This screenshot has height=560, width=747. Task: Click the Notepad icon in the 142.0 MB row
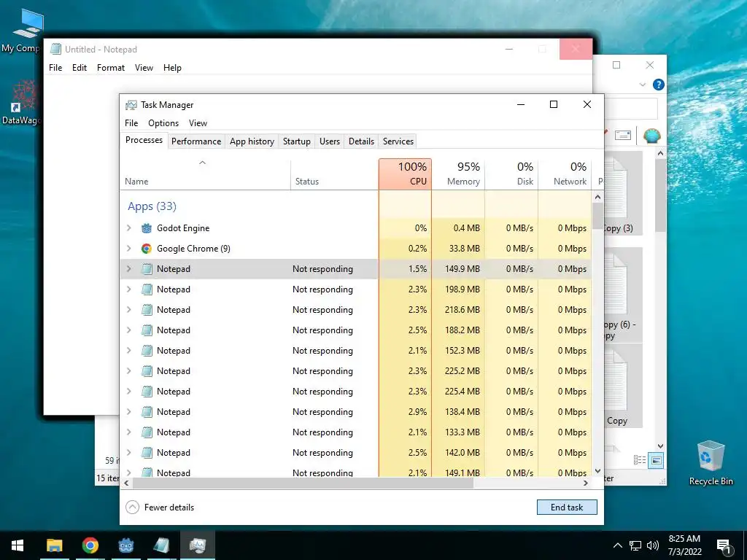pos(147,453)
